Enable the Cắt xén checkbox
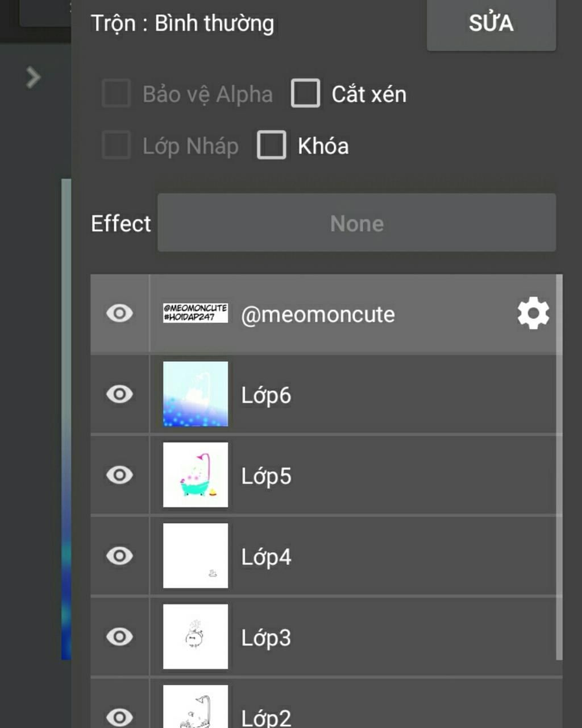582x728 pixels. point(305,93)
